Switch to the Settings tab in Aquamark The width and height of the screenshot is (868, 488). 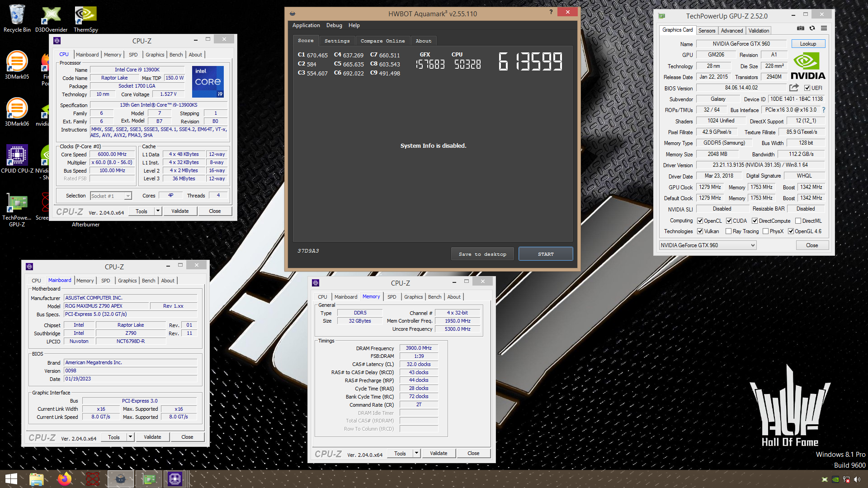pyautogui.click(x=337, y=41)
